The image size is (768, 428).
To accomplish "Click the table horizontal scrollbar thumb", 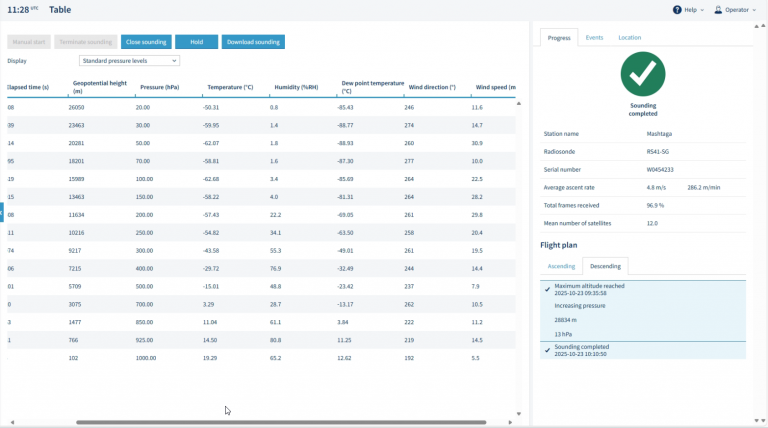I will [281, 422].
